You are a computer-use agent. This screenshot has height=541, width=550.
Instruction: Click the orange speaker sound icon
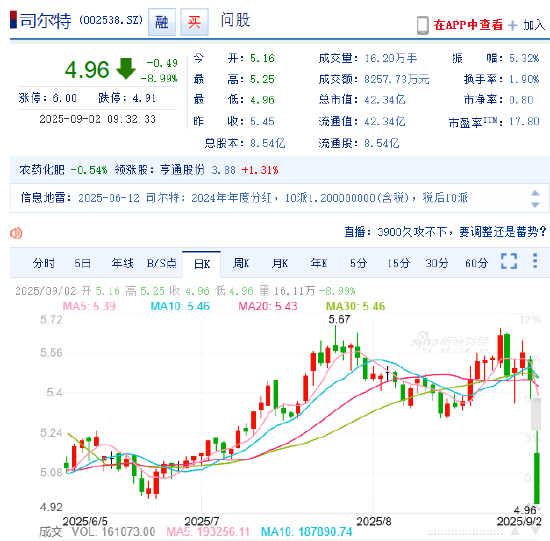coord(16,233)
